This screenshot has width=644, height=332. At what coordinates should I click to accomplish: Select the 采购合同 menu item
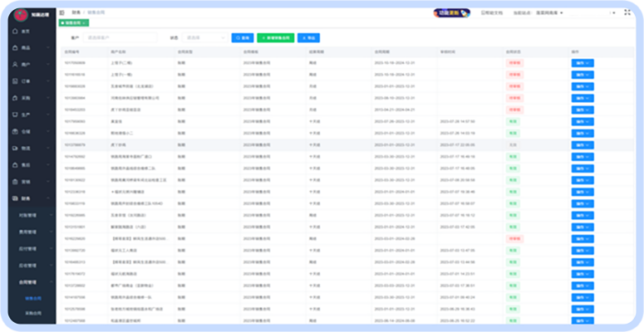(33, 314)
